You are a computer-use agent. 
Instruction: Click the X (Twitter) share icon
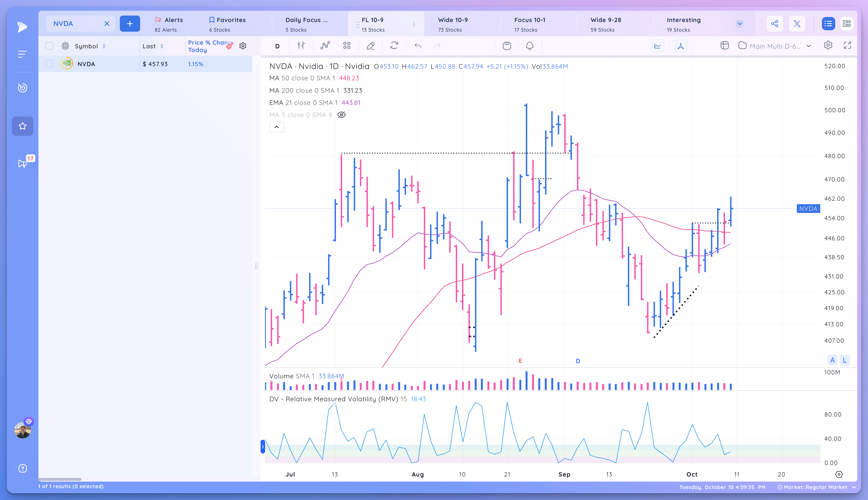coord(797,24)
